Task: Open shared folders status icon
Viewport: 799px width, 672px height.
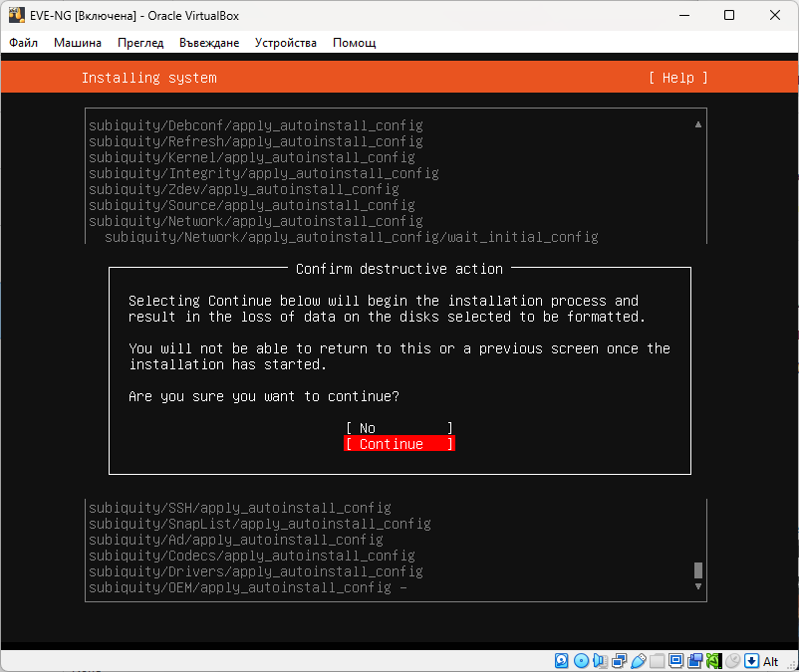Action: coord(658,661)
